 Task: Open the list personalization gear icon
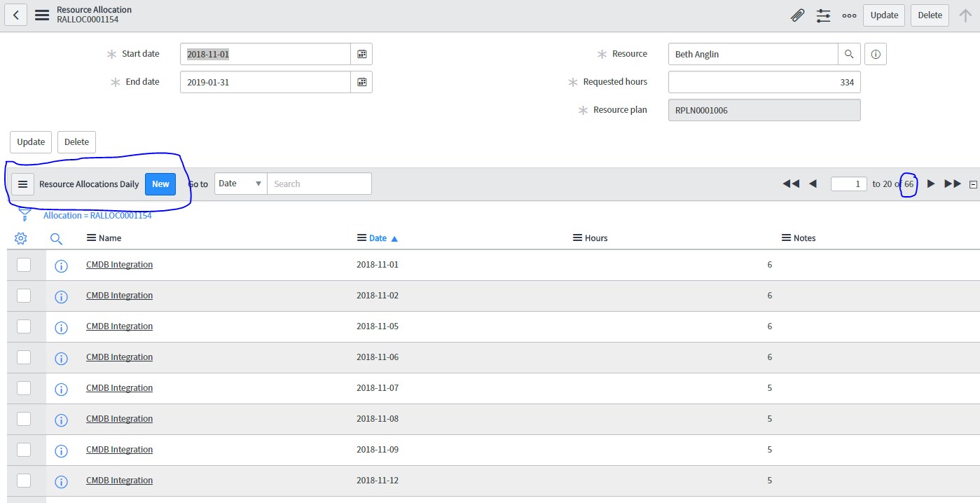coord(20,238)
